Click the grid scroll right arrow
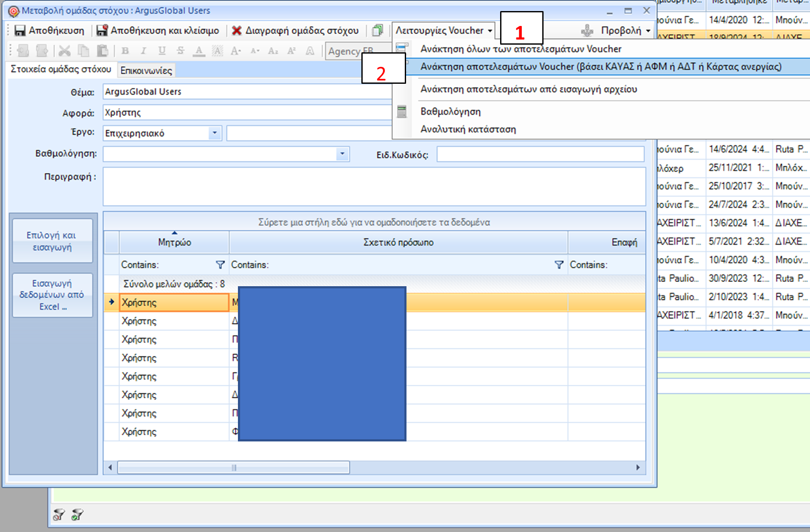The width and height of the screenshot is (810, 532). pos(638,468)
